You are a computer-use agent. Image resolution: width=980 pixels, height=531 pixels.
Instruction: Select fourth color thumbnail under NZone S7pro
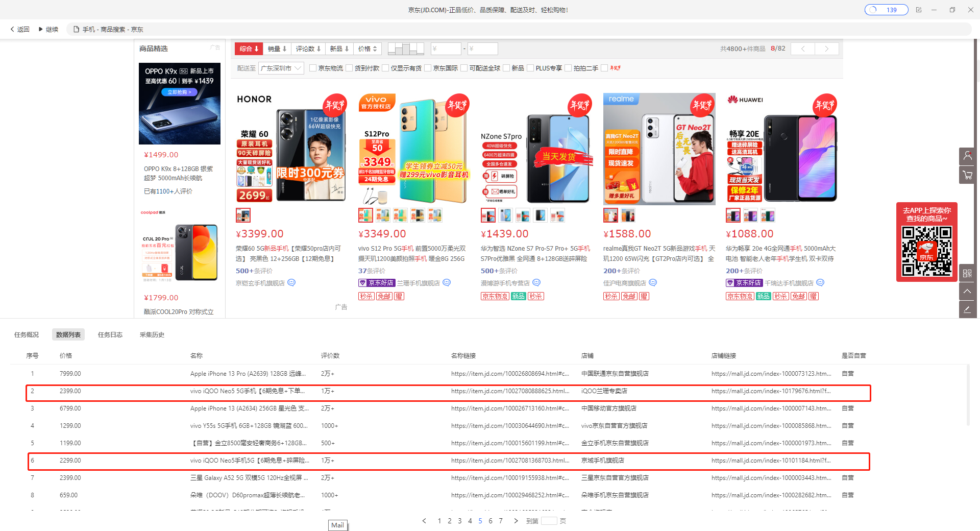click(x=540, y=215)
